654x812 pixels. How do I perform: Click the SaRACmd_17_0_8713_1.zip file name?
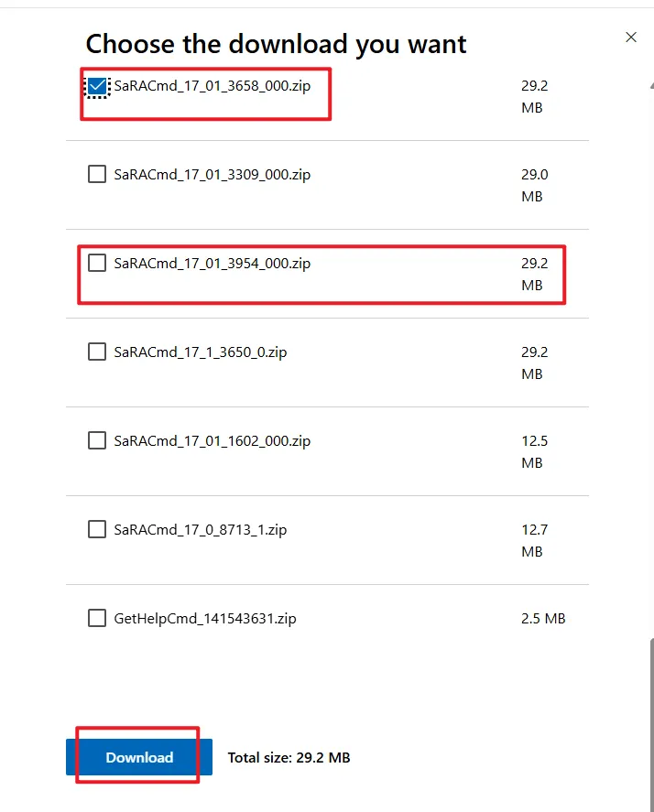coord(200,529)
